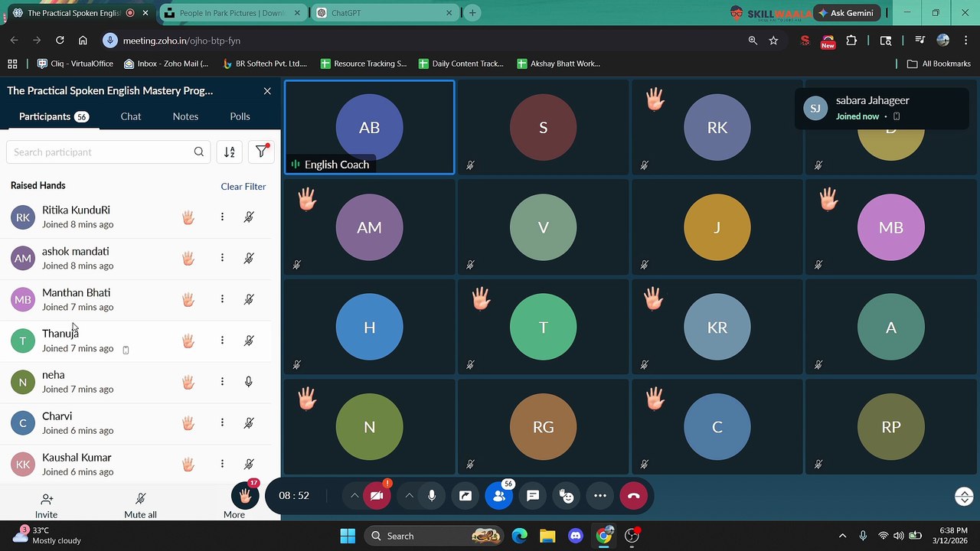The width and height of the screenshot is (980, 551).
Task: Open the People In Park Pictures browser tab
Action: click(x=233, y=13)
